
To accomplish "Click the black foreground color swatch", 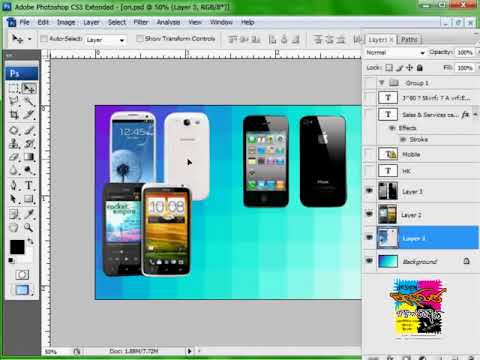I will (17, 247).
